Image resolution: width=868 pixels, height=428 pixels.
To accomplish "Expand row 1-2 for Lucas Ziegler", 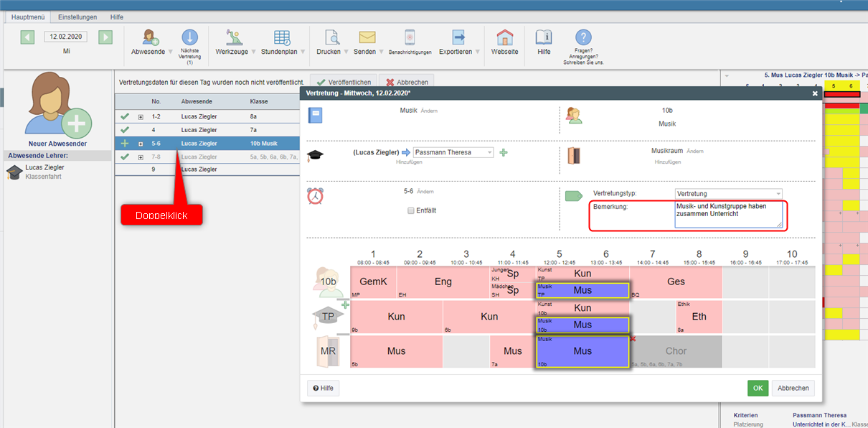I will [x=141, y=116].
